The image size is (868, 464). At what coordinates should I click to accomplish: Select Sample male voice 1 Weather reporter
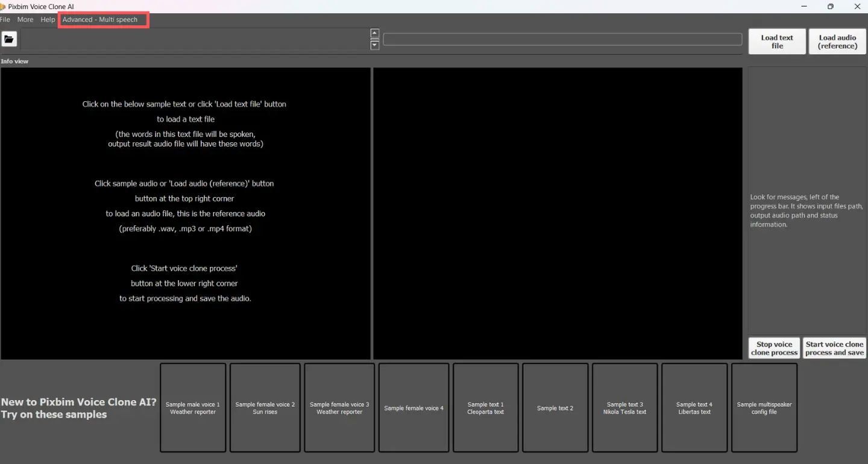[193, 407]
